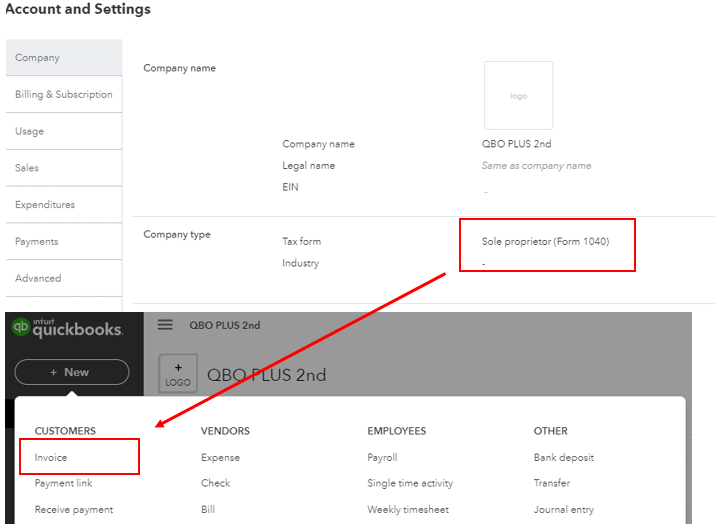Click the EIN field label

[x=290, y=187]
